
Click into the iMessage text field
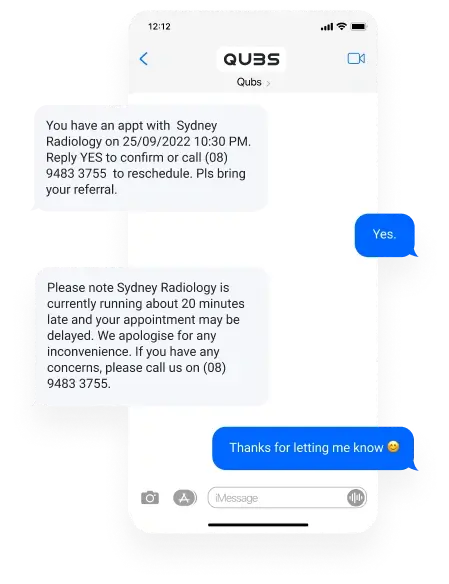point(287,498)
